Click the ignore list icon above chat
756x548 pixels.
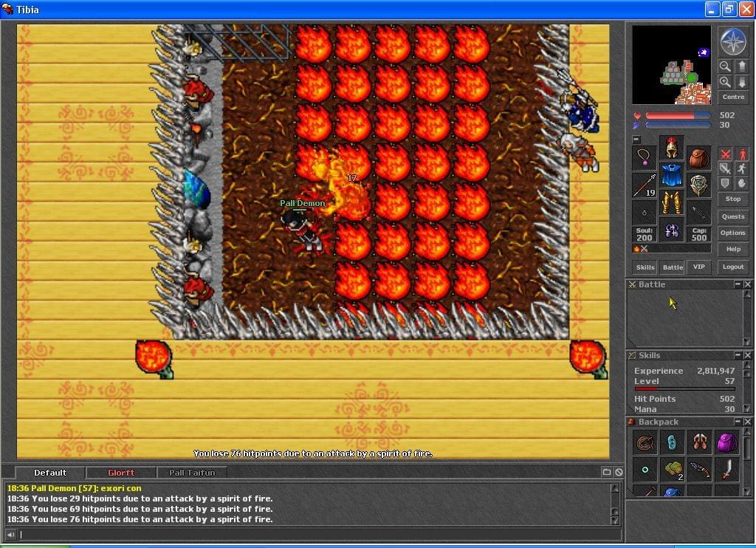[619, 472]
